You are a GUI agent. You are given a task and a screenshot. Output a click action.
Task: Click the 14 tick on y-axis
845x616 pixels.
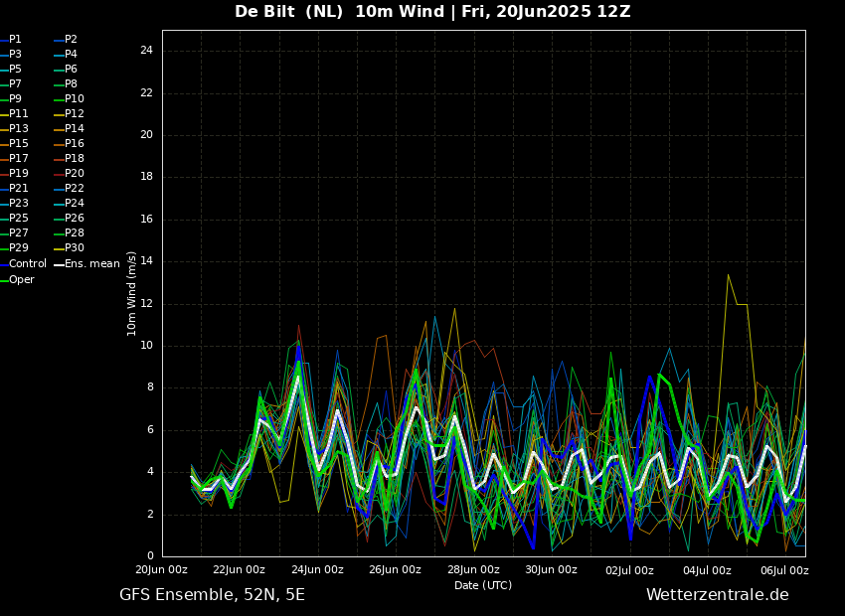[x=146, y=261]
